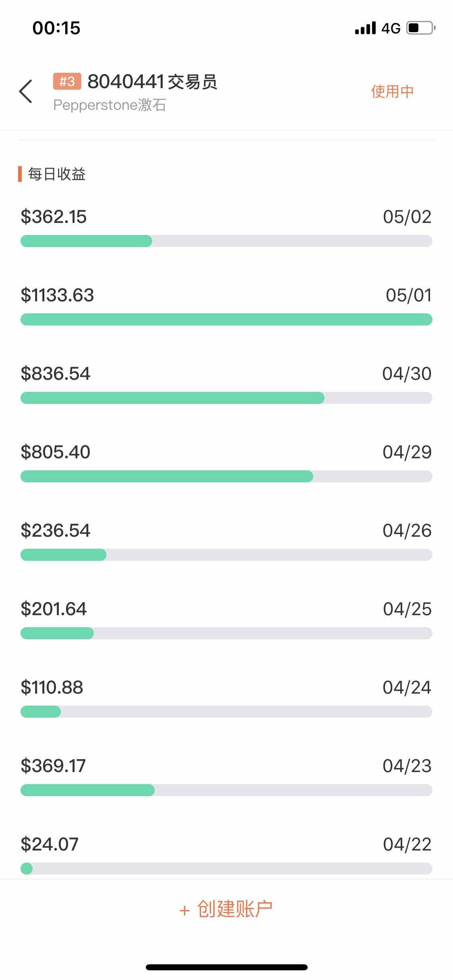Tap the 8040441 交易员 account title
Viewport: 453px width, 980px height.
[152, 82]
